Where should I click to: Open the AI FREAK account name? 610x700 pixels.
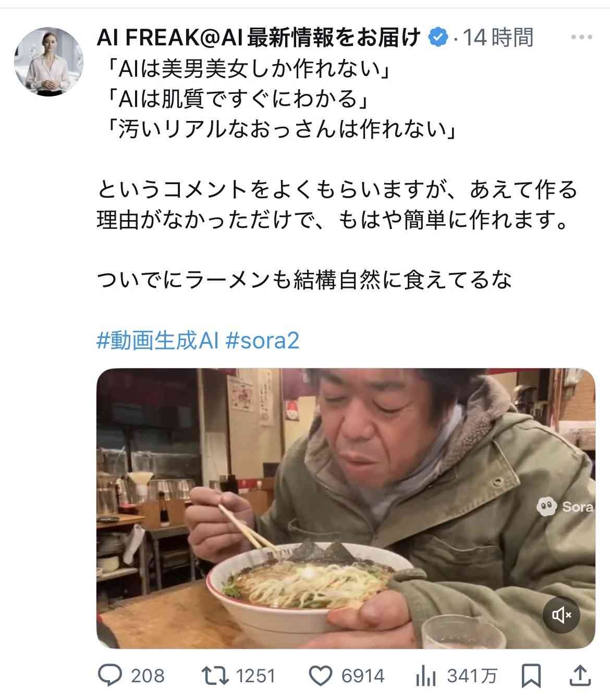pyautogui.click(x=259, y=38)
